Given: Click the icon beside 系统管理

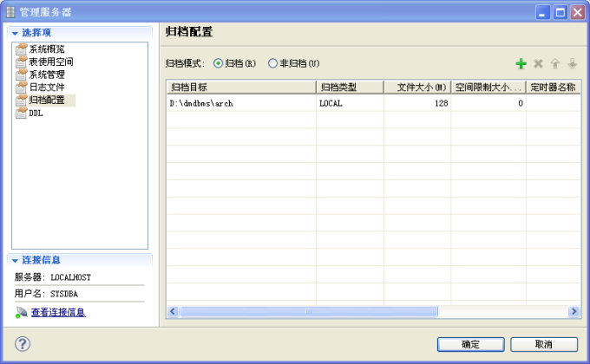Looking at the screenshot, I should [x=22, y=75].
